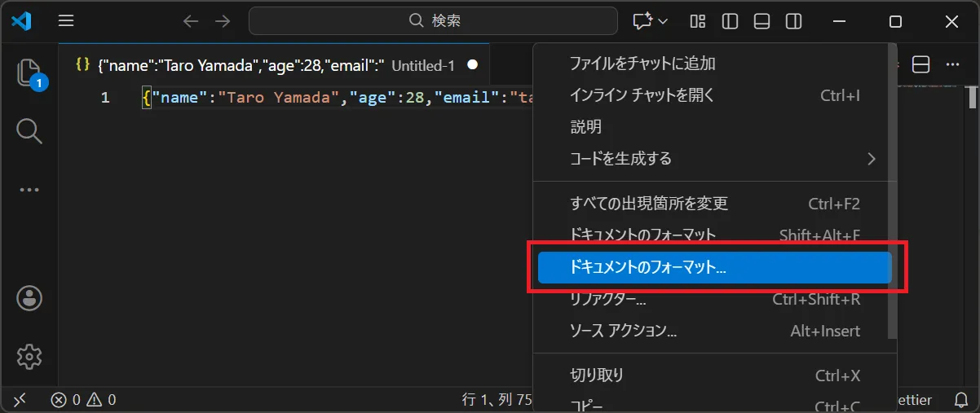Click the unsaved dot on Untitled-1 tab
This screenshot has width=980, height=413.
[x=472, y=65]
